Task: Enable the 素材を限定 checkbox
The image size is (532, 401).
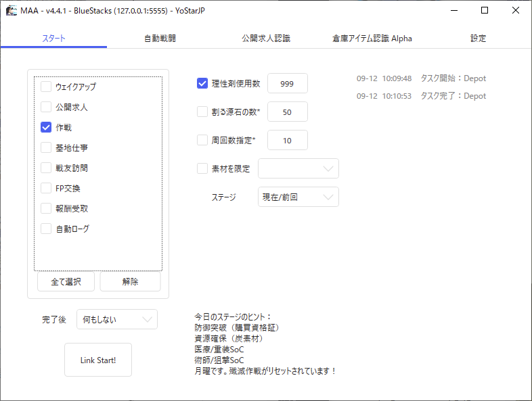Action: click(202, 168)
